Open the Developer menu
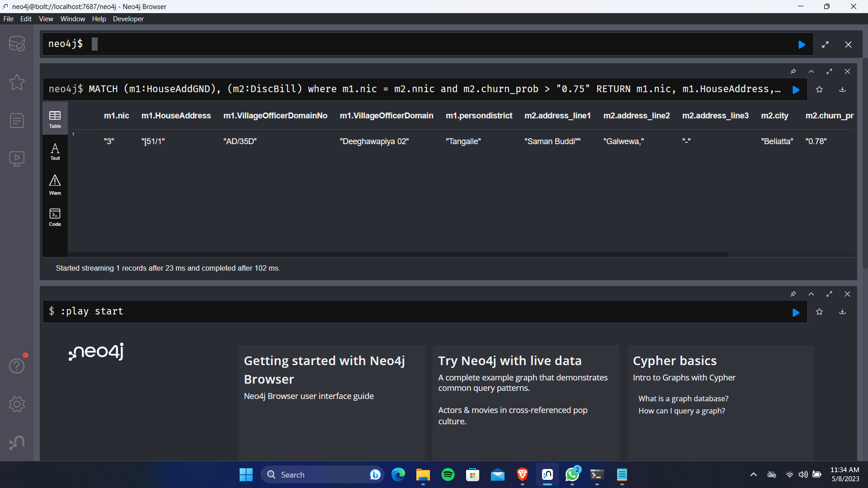Image resolution: width=868 pixels, height=488 pixels. [x=128, y=19]
